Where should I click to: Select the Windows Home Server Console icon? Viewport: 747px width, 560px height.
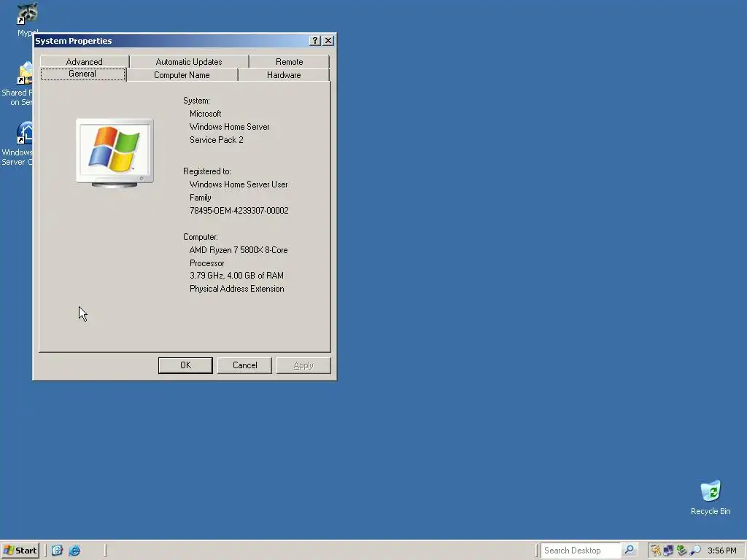(x=18, y=144)
